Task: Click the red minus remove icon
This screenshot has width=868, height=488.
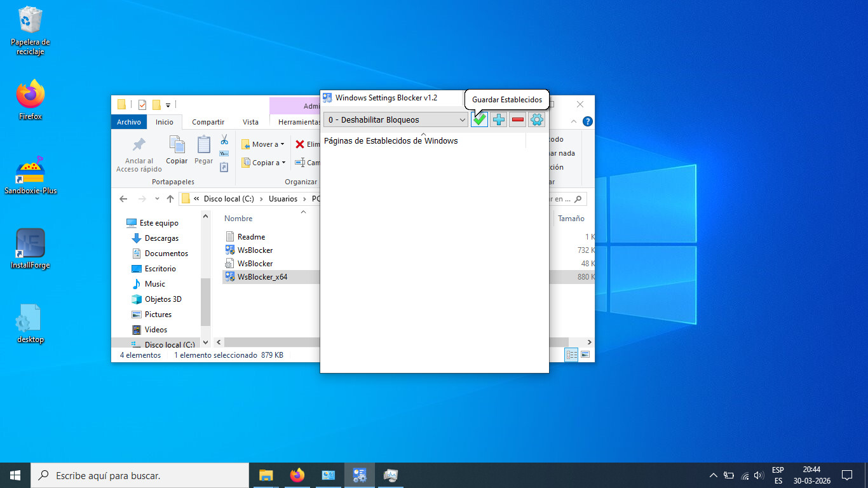Action: [518, 119]
